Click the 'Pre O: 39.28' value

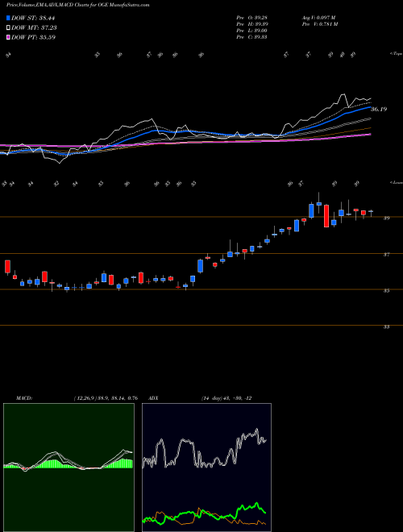point(252,18)
